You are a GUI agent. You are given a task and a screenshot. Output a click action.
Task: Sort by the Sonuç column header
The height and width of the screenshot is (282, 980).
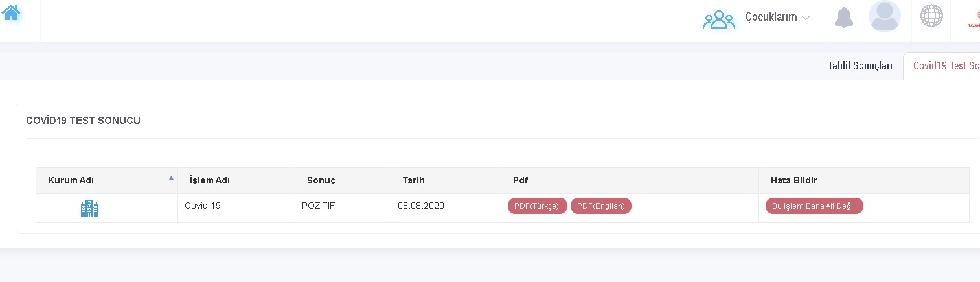click(321, 180)
